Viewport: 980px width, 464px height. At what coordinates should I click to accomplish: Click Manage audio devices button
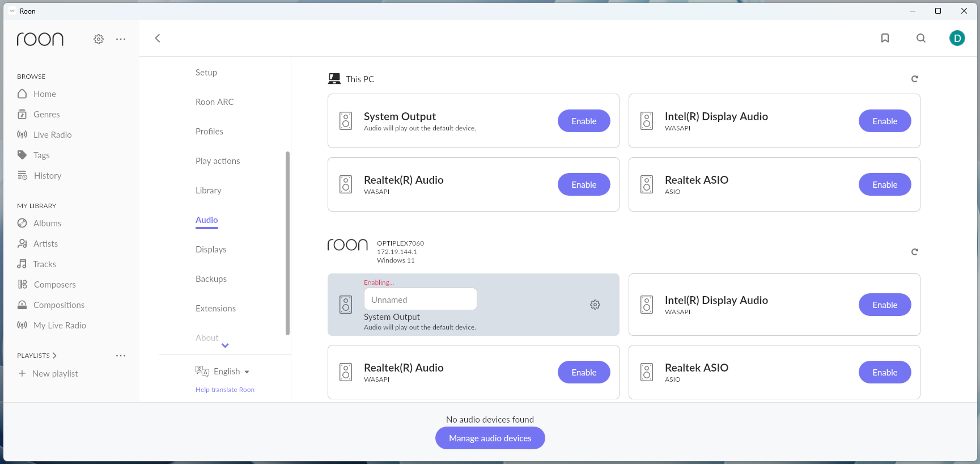pyautogui.click(x=490, y=438)
